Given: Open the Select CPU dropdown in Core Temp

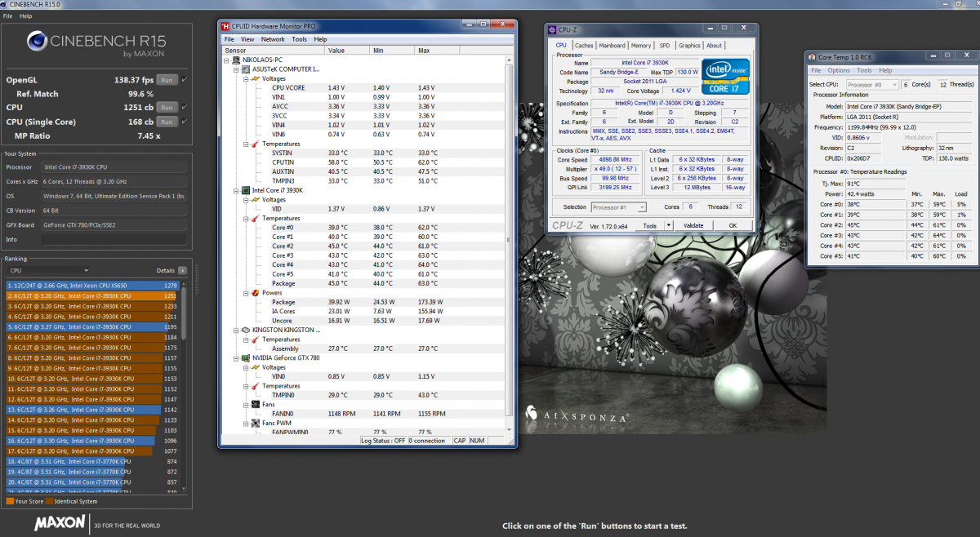Looking at the screenshot, I should click(872, 84).
